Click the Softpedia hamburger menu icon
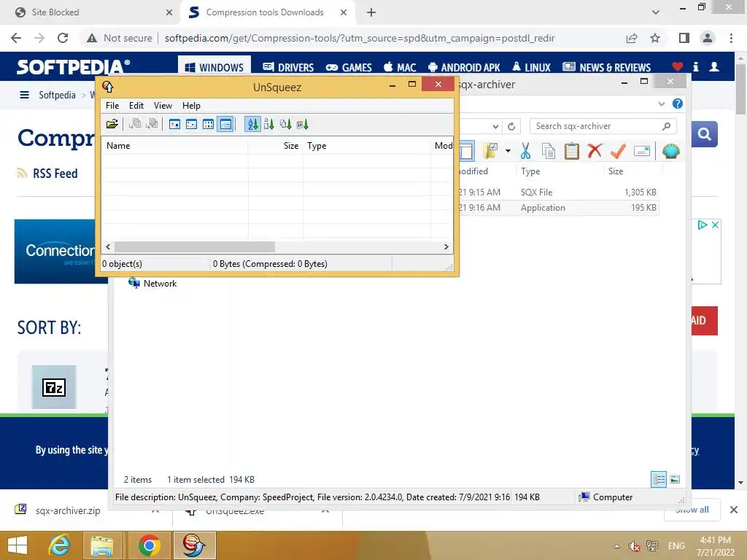Viewport: 747px width, 560px height. point(24,95)
